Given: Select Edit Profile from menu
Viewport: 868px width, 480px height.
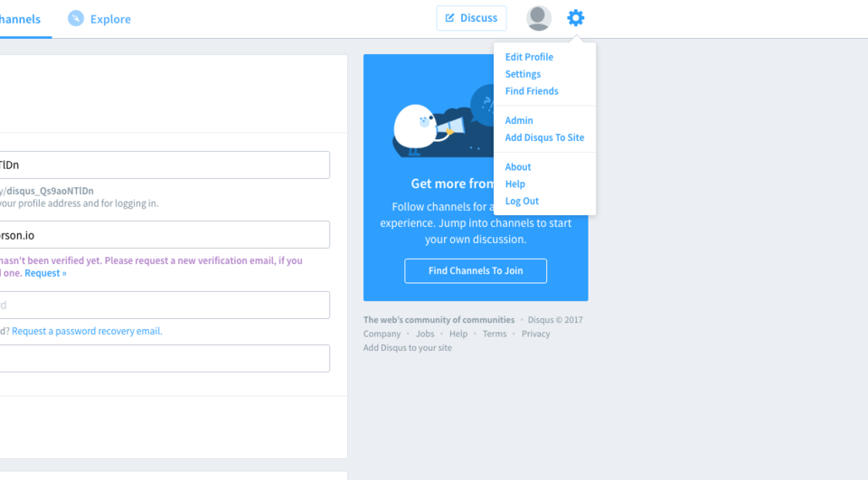Looking at the screenshot, I should pyautogui.click(x=529, y=57).
